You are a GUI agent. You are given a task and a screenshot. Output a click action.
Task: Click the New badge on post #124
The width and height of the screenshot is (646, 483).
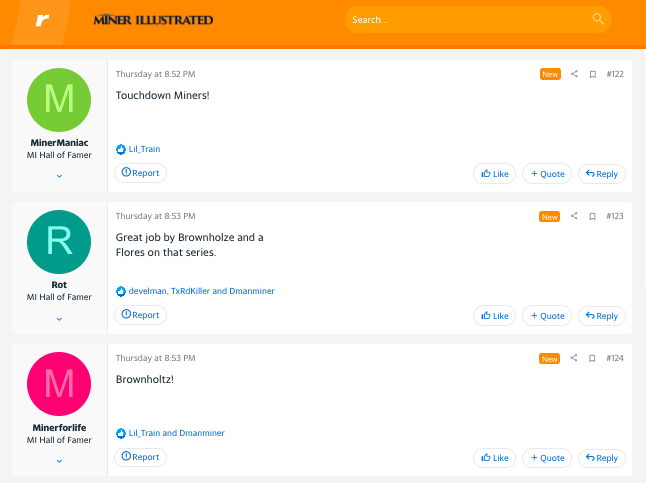550,359
